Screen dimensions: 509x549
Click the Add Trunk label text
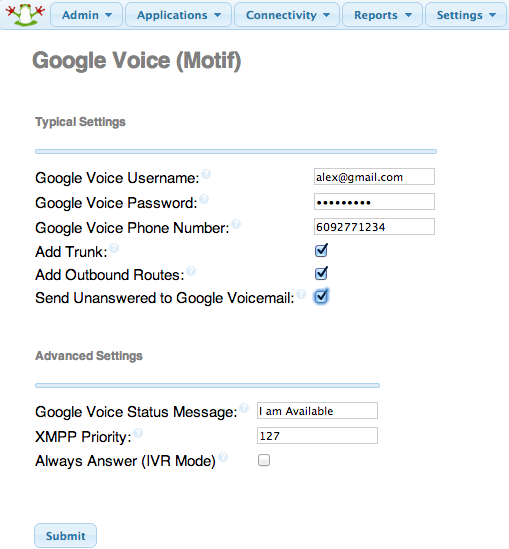tap(71, 252)
